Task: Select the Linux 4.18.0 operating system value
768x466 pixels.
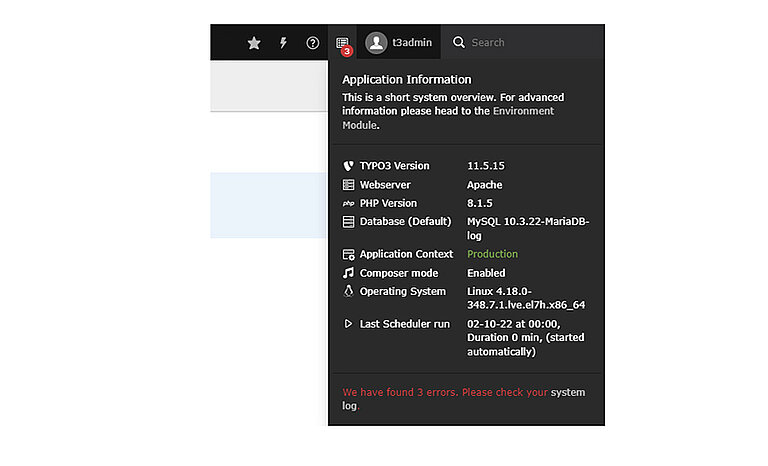Action: [x=526, y=298]
